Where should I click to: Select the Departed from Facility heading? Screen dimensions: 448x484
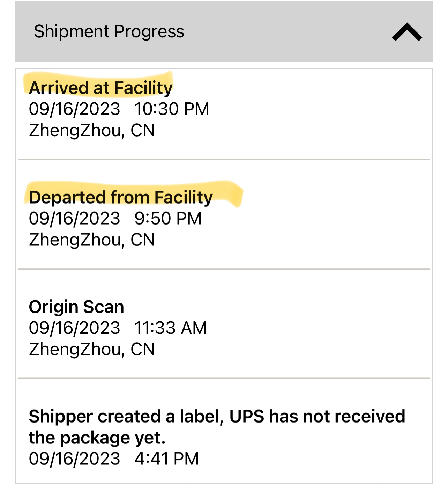point(121,197)
